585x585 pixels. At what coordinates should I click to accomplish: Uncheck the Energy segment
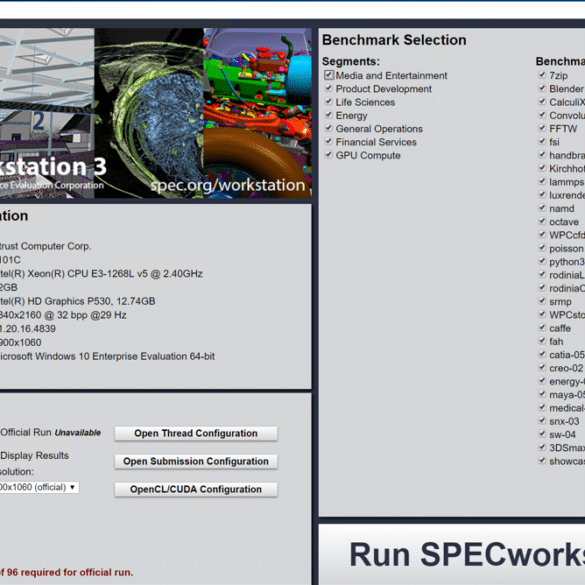329,115
